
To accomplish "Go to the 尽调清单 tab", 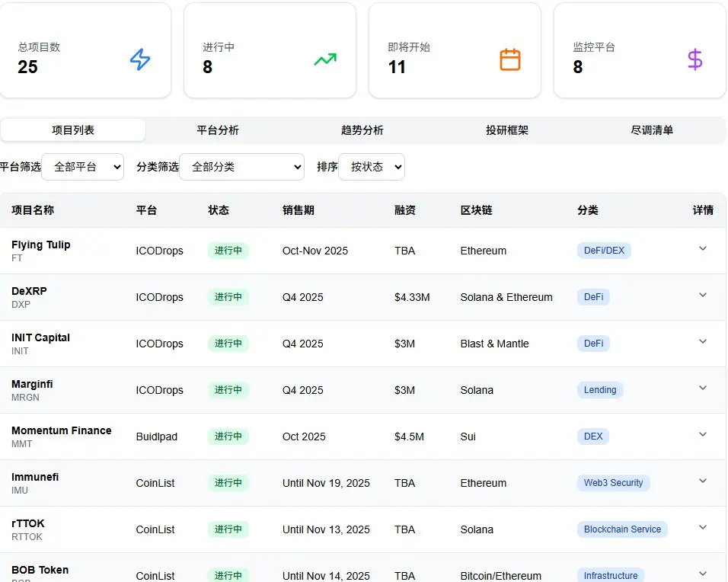I will pyautogui.click(x=652, y=130).
